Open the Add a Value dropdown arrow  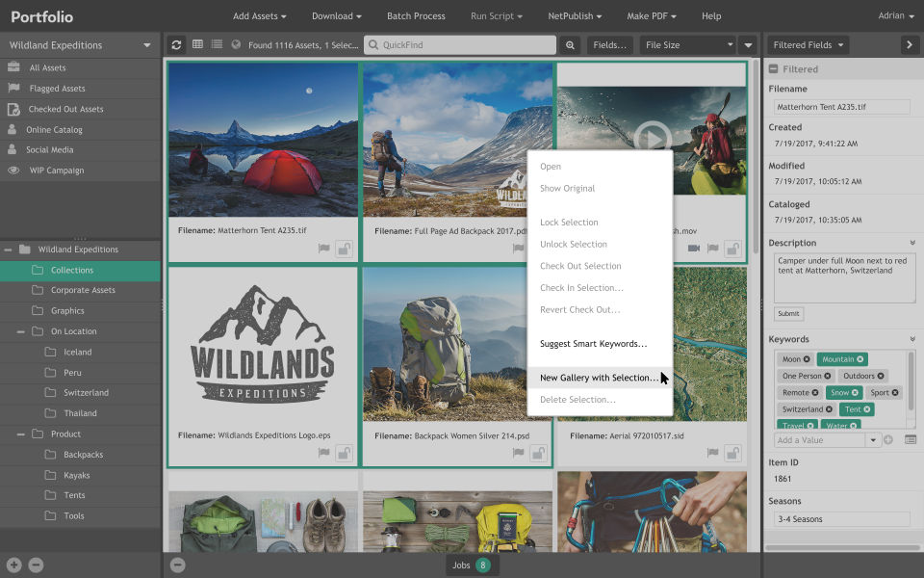coord(873,440)
